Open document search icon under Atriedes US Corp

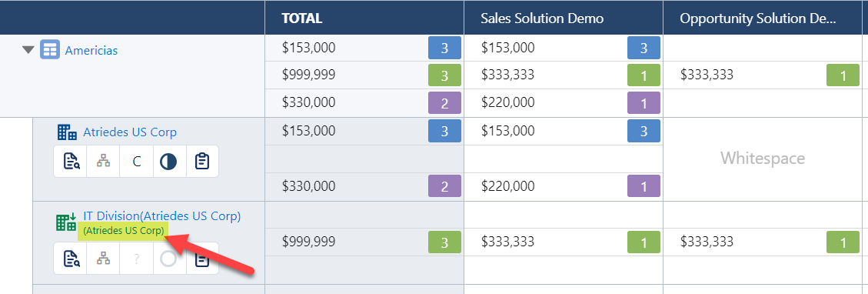(72, 162)
